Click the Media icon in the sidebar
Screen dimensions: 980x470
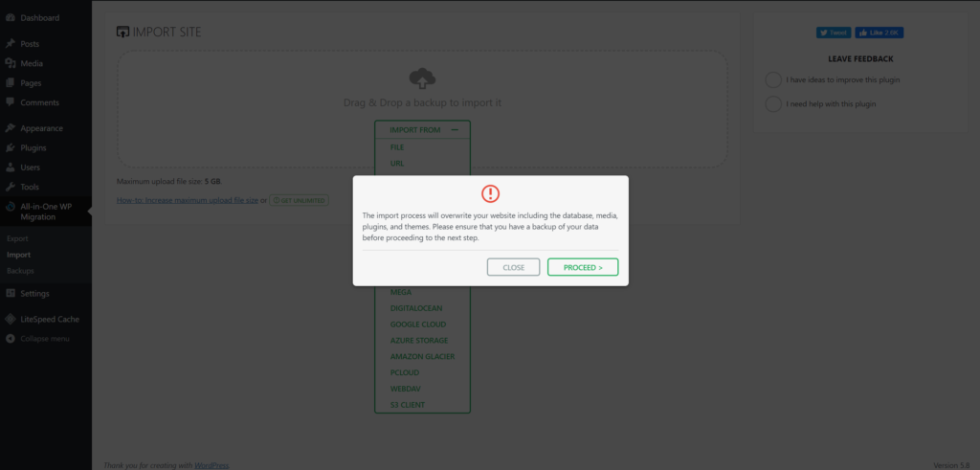pos(10,64)
